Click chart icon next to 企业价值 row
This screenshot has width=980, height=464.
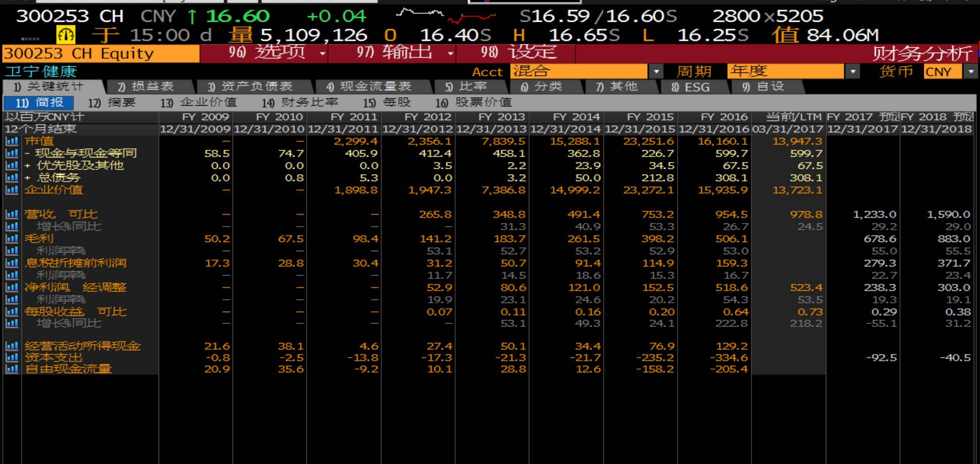pyautogui.click(x=12, y=190)
